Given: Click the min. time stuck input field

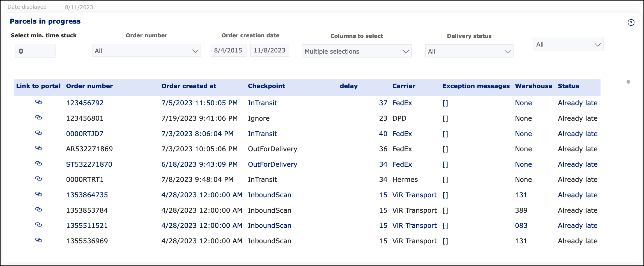Looking at the screenshot, I should pyautogui.click(x=35, y=51).
